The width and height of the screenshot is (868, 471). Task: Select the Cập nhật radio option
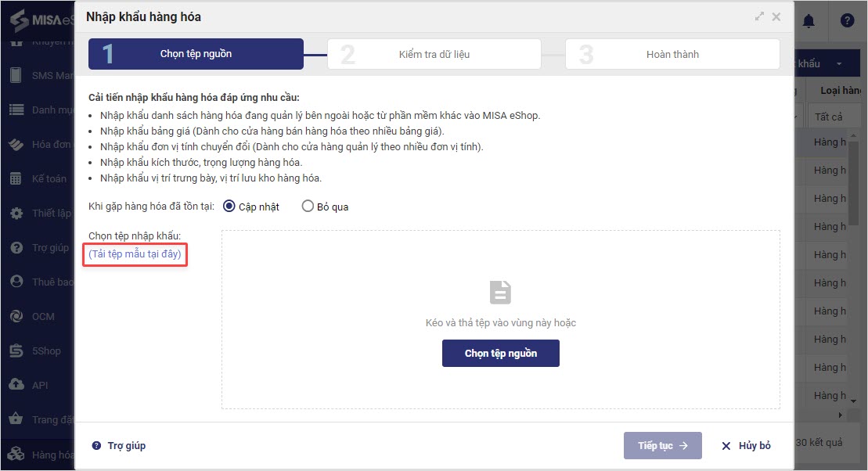point(229,207)
